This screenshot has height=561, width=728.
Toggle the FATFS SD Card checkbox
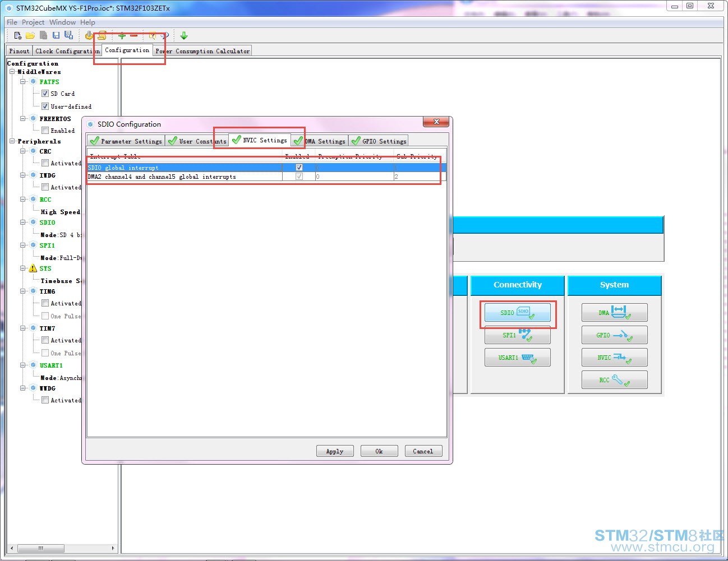45,94
